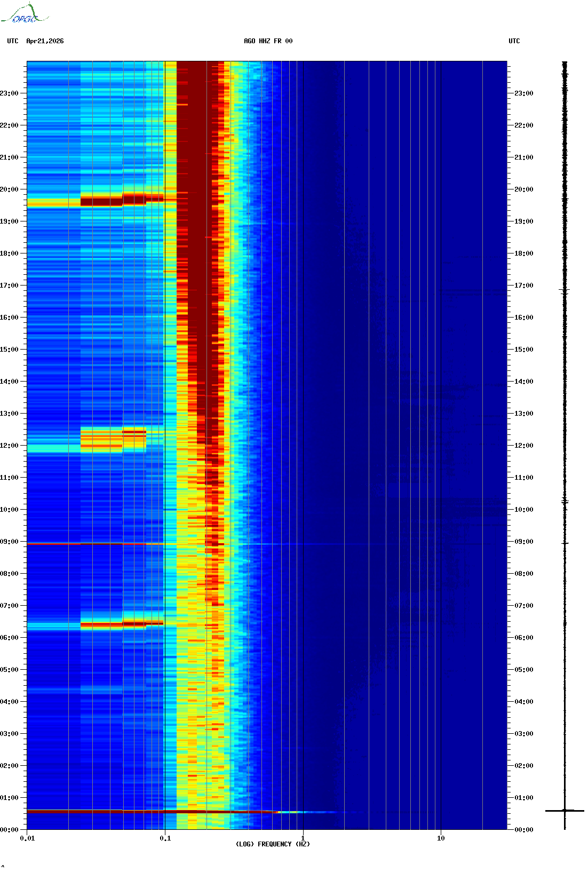Click the 23:00 label on left time axis
This screenshot has width=588, height=872.
(x=10, y=93)
